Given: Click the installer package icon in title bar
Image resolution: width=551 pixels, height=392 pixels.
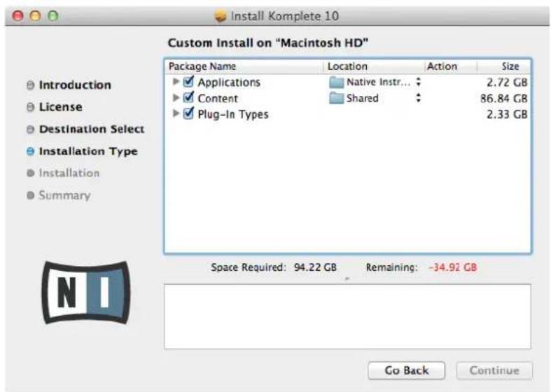Looking at the screenshot, I should [x=221, y=16].
